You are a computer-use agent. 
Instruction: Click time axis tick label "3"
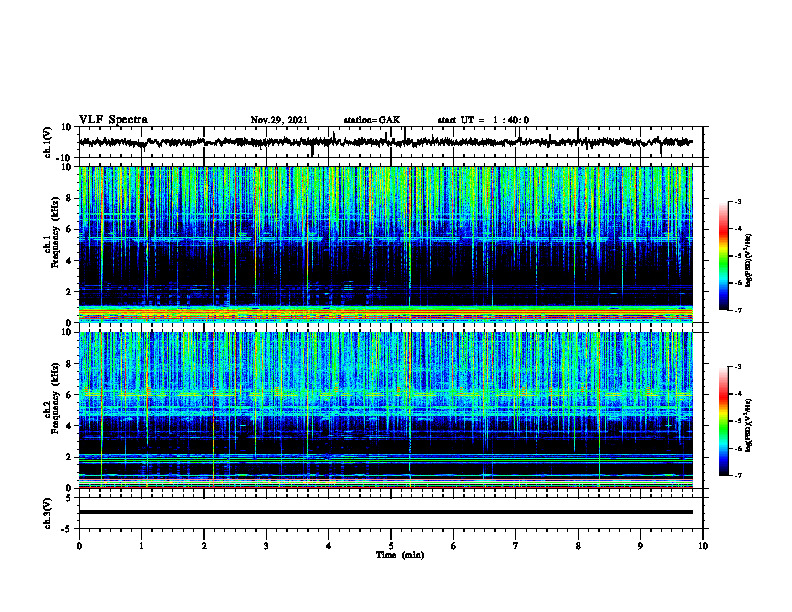coord(266,546)
